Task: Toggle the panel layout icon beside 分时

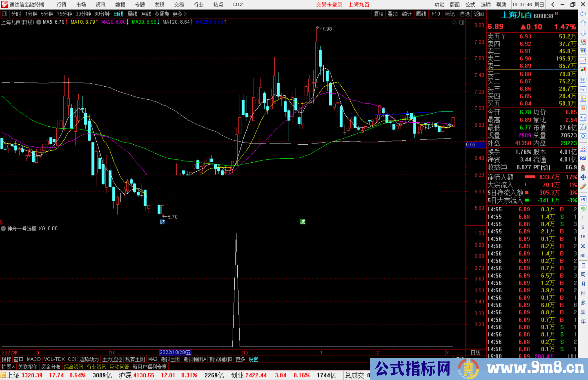Action: coord(5,14)
